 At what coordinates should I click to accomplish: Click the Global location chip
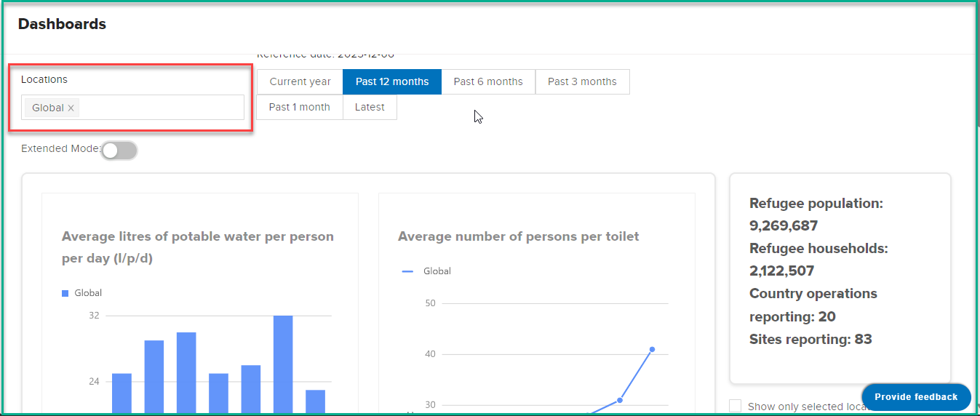[53, 108]
